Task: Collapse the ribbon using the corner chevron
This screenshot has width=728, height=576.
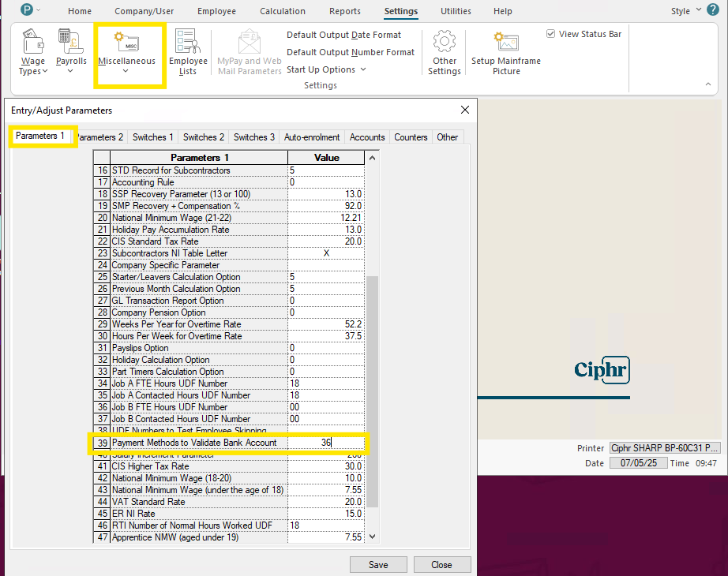Action: [x=708, y=84]
